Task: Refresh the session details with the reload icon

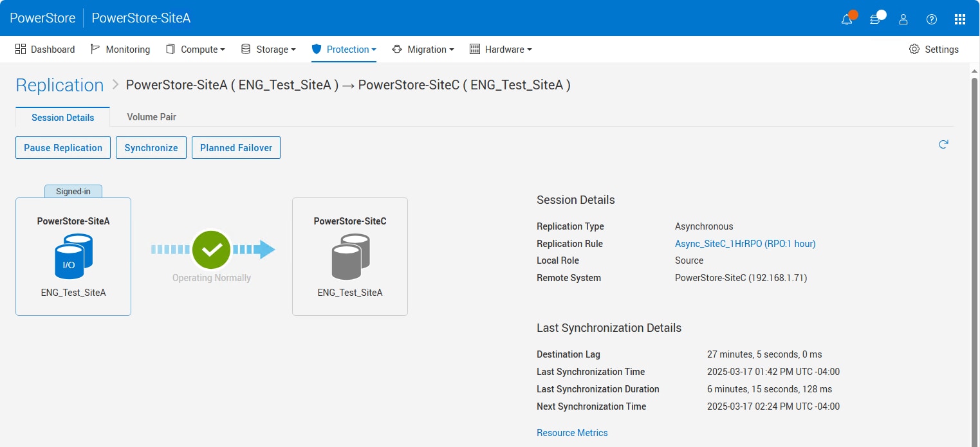Action: click(x=943, y=144)
